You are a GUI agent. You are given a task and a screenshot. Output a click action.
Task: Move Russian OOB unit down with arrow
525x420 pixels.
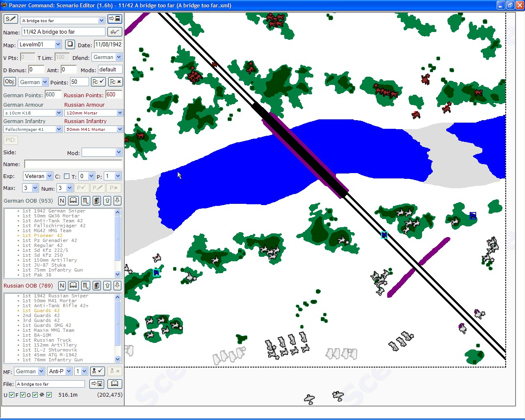coord(117,285)
